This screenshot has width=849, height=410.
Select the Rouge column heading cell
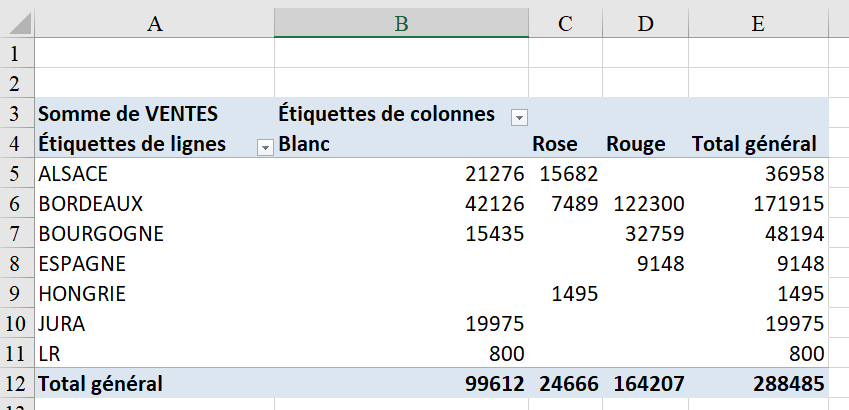635,144
